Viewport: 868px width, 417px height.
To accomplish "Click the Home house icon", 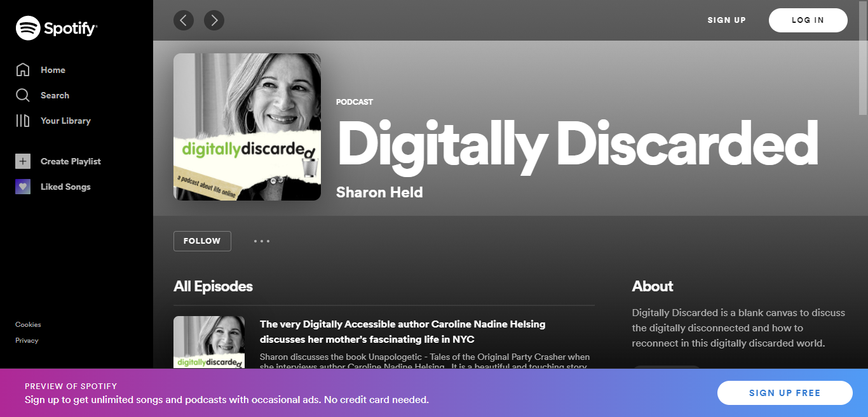I will click(x=23, y=70).
